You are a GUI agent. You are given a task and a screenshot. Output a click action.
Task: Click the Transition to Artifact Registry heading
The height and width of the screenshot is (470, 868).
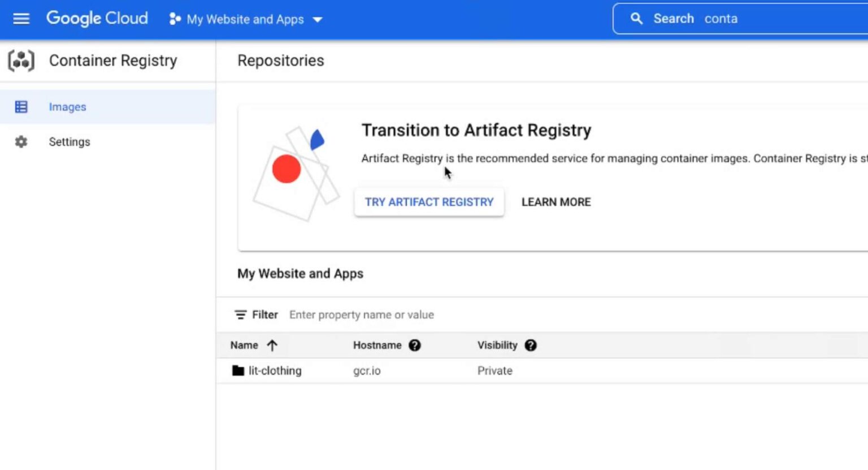point(476,130)
